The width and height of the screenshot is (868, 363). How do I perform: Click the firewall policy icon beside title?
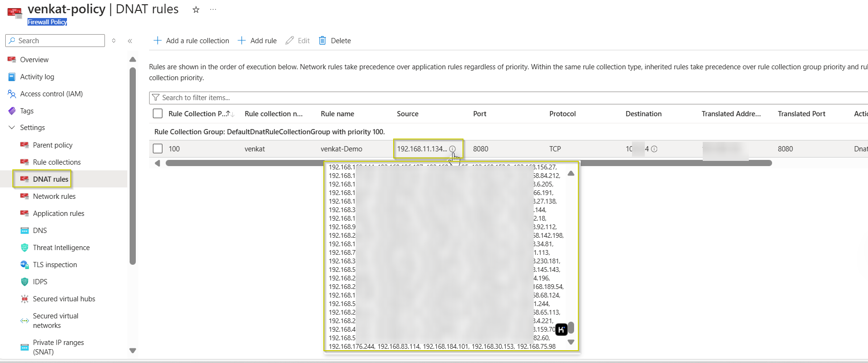pyautogui.click(x=15, y=13)
